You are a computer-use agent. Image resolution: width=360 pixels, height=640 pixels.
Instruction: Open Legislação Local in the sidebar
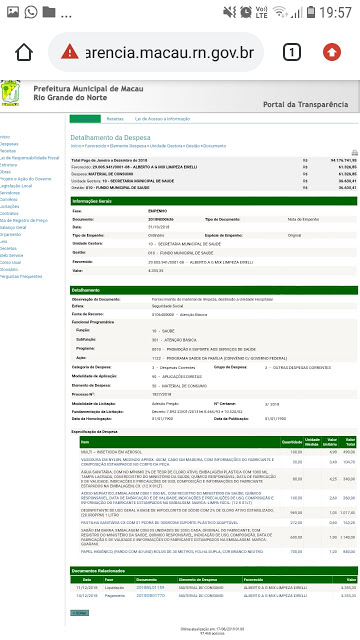[16, 186]
